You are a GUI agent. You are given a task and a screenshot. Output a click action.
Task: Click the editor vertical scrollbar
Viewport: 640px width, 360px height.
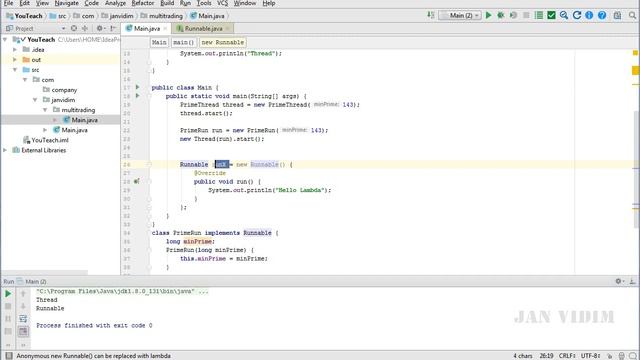coord(636,169)
